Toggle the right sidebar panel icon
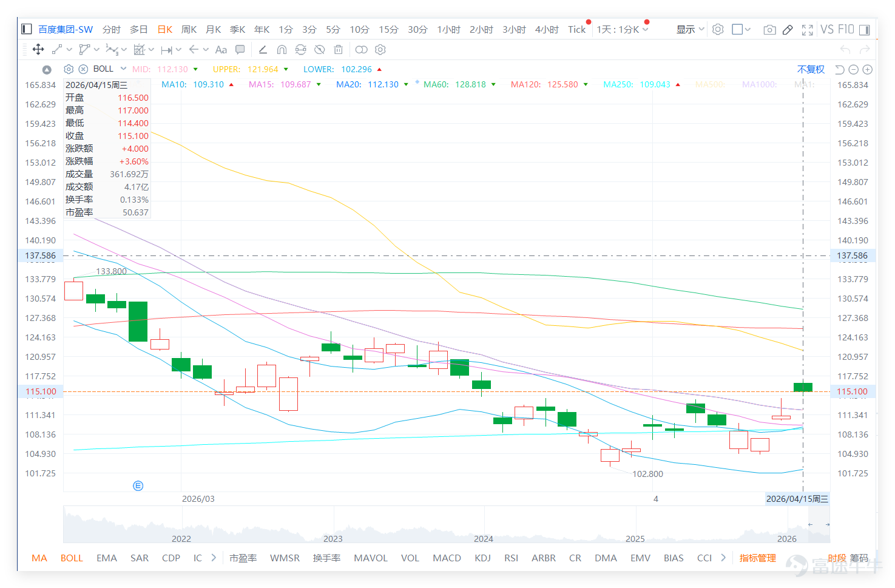Viewport: 895px width, 588px height. point(864,29)
